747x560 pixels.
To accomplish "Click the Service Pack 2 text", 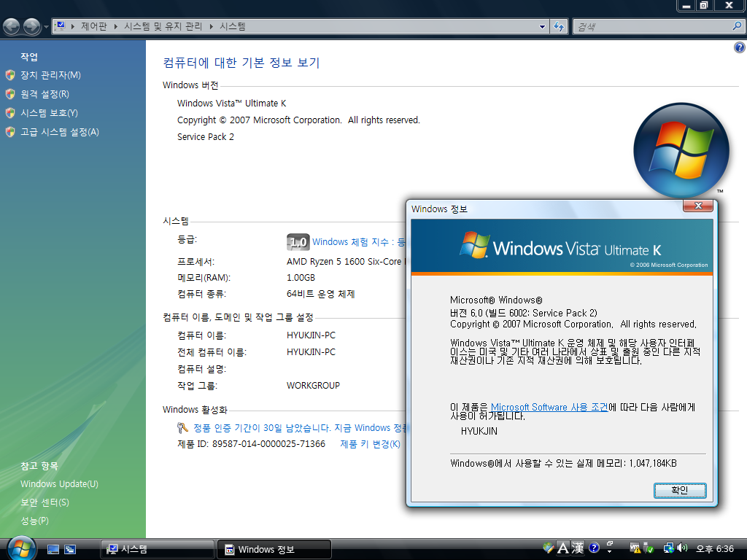I will [x=205, y=136].
